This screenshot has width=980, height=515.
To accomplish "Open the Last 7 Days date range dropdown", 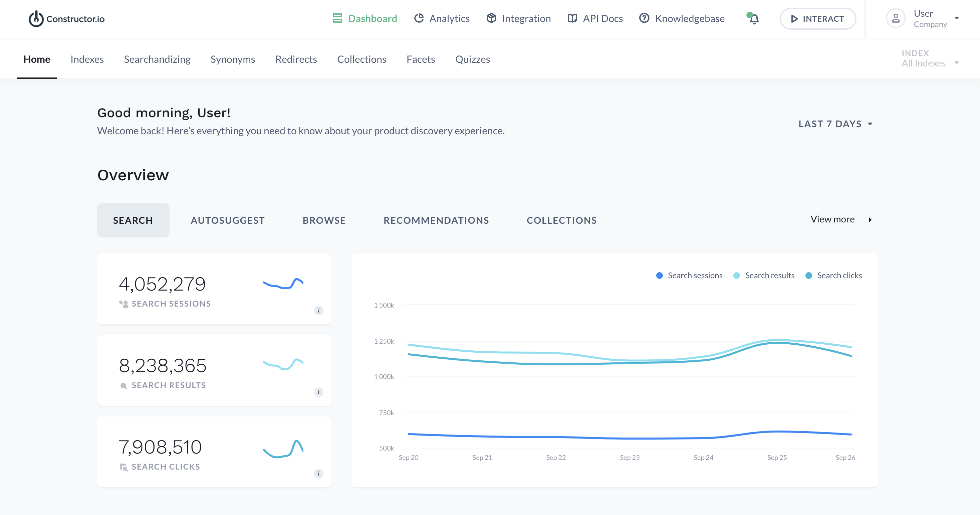I will pos(835,124).
